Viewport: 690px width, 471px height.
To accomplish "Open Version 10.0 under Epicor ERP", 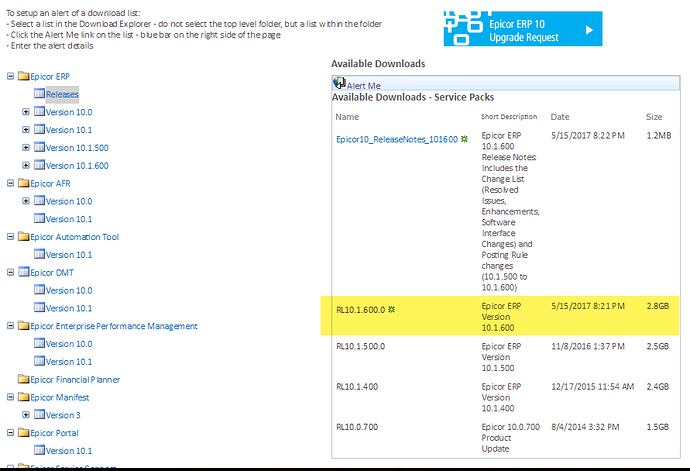I will pyautogui.click(x=69, y=112).
